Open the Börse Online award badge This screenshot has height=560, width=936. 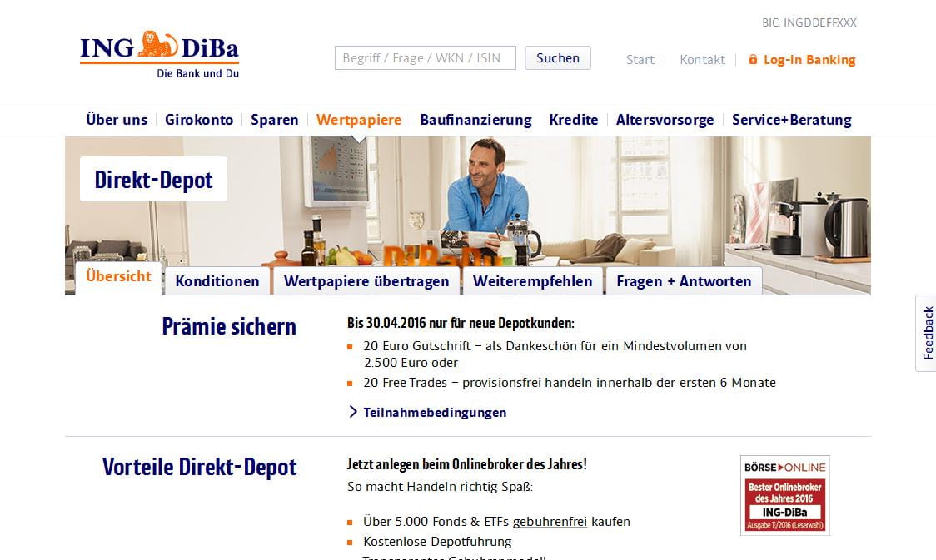pos(785,495)
